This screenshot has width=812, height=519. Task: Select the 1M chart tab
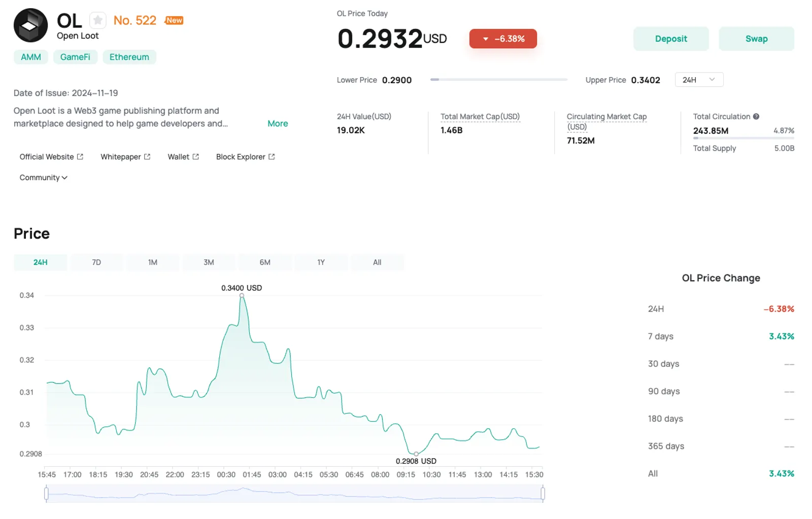point(153,262)
